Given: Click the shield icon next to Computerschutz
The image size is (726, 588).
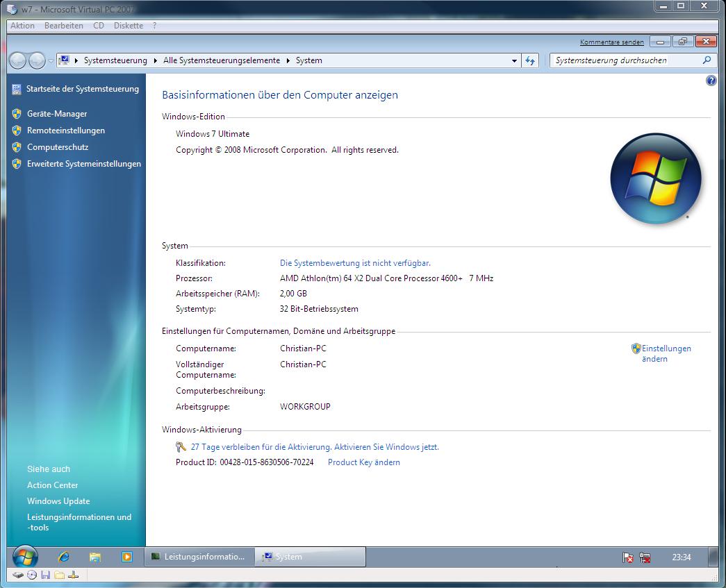Looking at the screenshot, I should pos(17,147).
